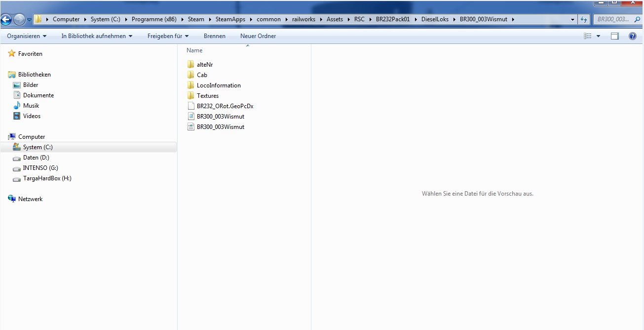Open the Musik library
644x330 pixels.
31,106
